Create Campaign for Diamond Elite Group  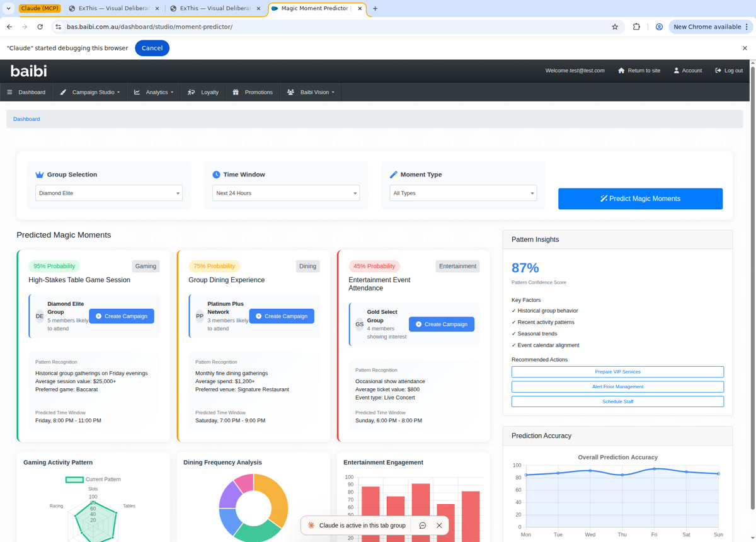tap(122, 316)
